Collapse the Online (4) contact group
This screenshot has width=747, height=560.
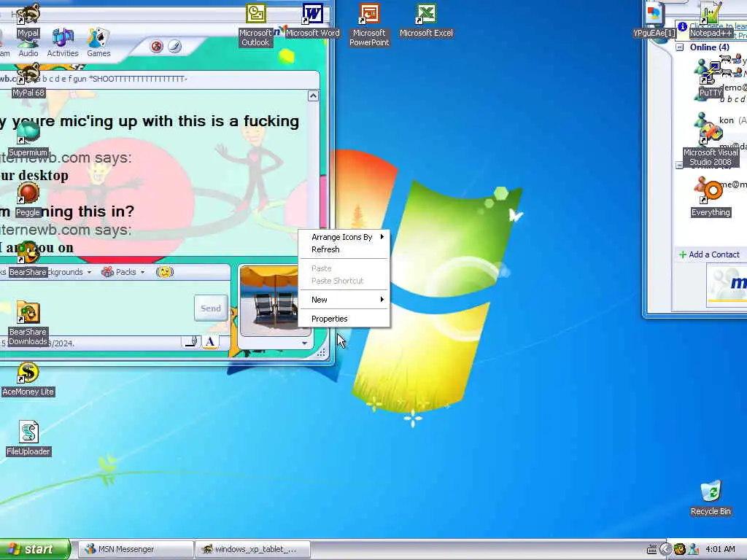(x=680, y=47)
